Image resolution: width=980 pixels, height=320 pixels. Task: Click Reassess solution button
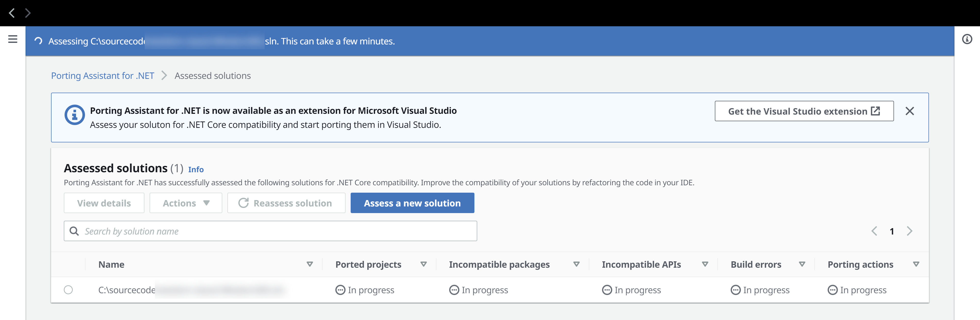(x=286, y=203)
